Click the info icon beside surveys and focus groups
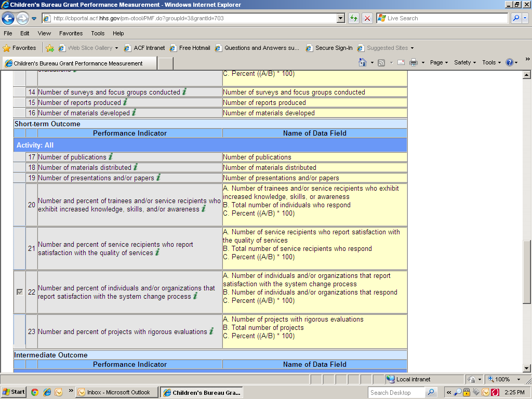The width and height of the screenshot is (532, 399). [184, 91]
